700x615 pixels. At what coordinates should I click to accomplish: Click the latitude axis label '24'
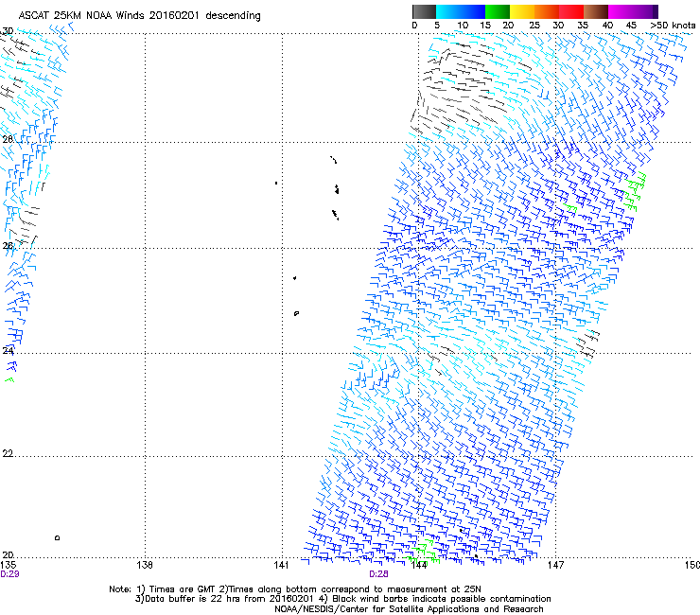[8, 351]
